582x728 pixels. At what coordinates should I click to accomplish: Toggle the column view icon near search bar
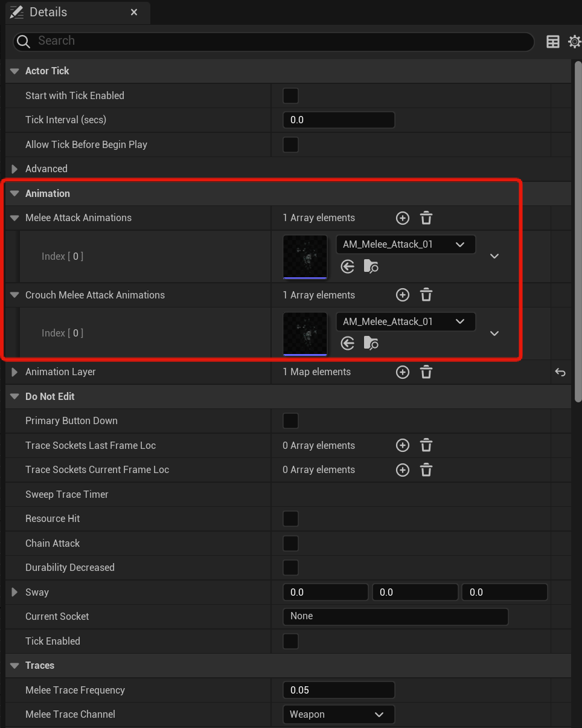click(552, 41)
